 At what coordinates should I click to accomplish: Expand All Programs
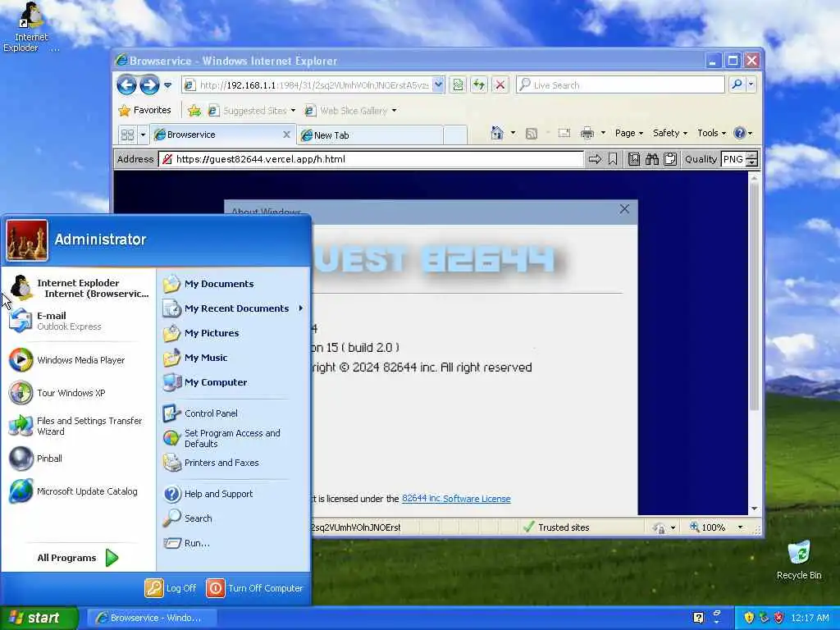78,558
